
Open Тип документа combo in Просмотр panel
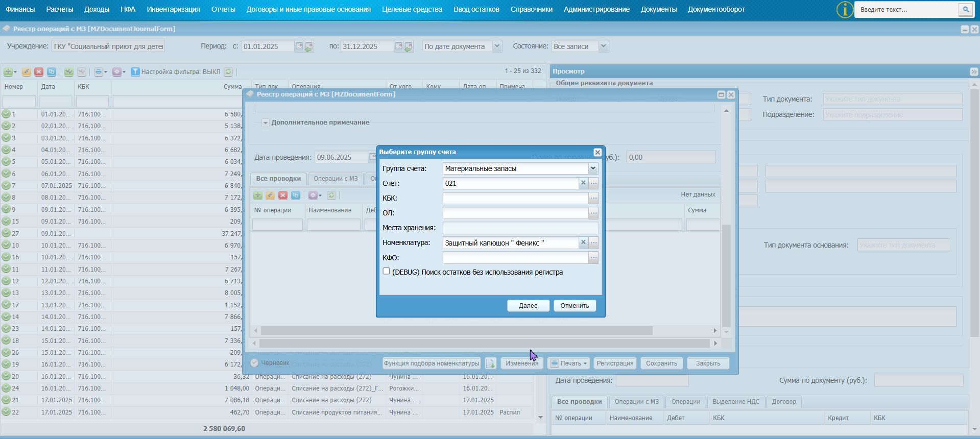tap(893, 99)
